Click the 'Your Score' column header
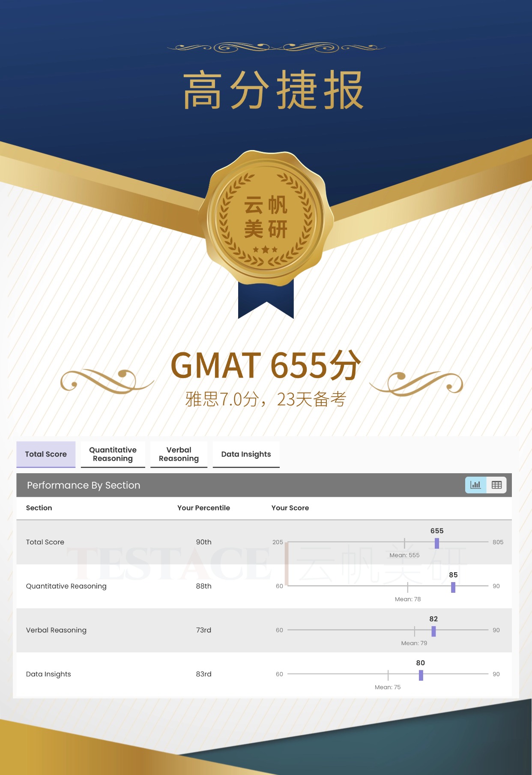Image resolution: width=532 pixels, height=775 pixels. pyautogui.click(x=290, y=508)
